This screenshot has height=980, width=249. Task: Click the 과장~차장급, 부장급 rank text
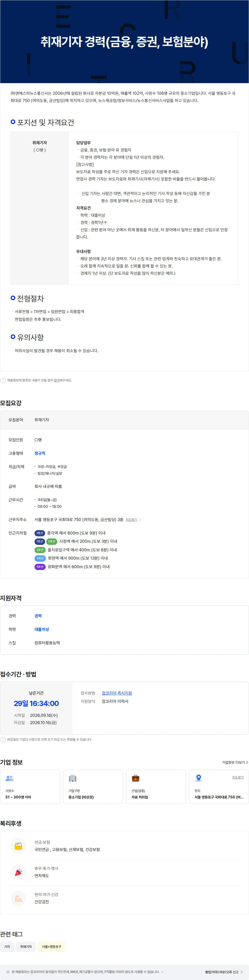tap(52, 466)
